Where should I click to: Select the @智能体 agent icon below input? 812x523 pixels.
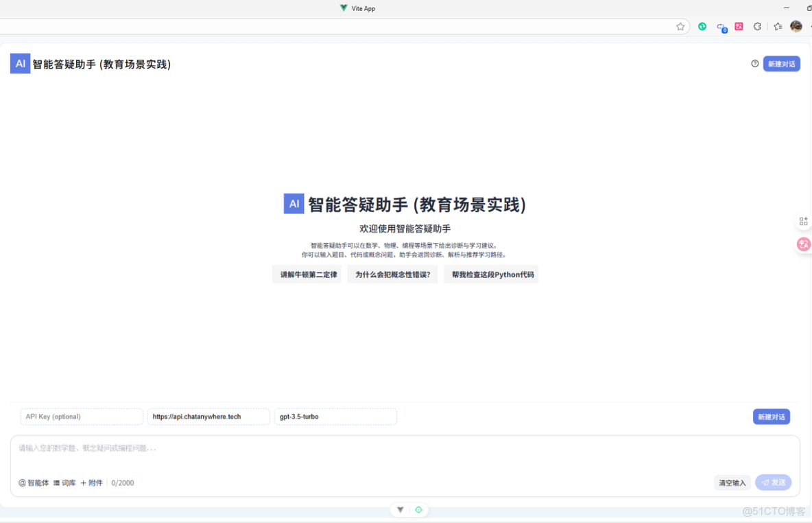click(34, 483)
